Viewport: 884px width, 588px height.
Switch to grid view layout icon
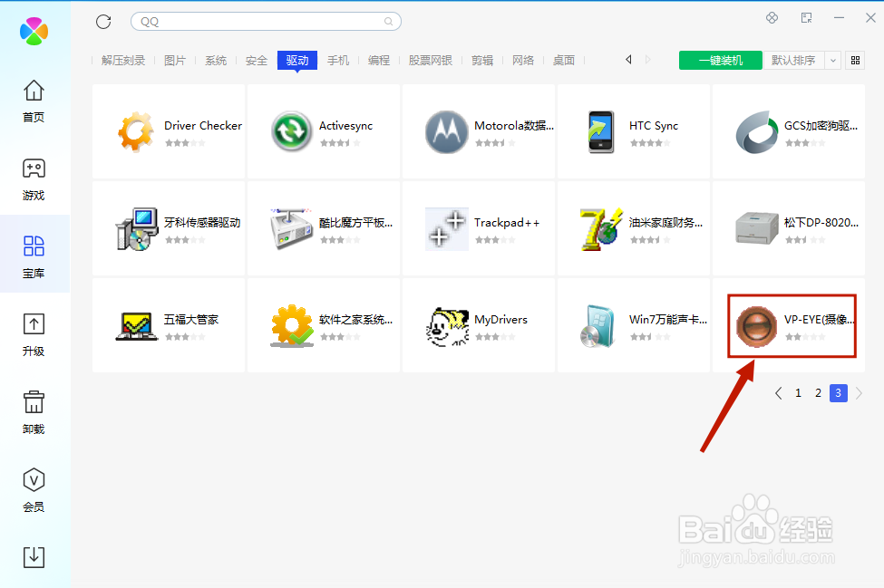click(x=855, y=61)
